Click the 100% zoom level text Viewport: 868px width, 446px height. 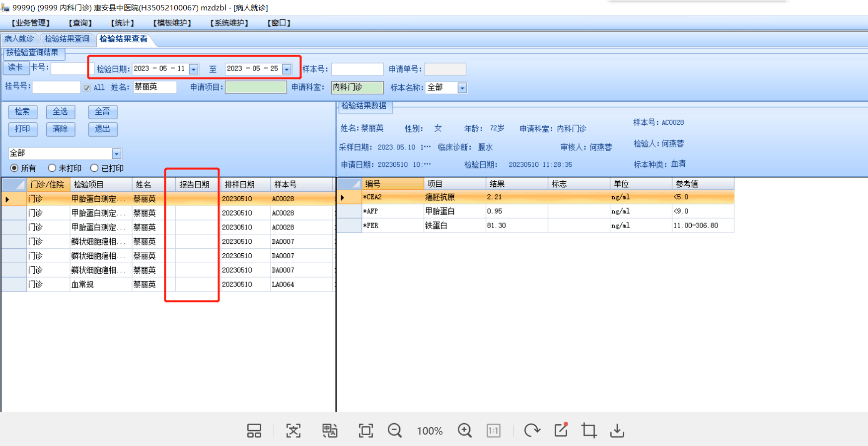click(430, 431)
